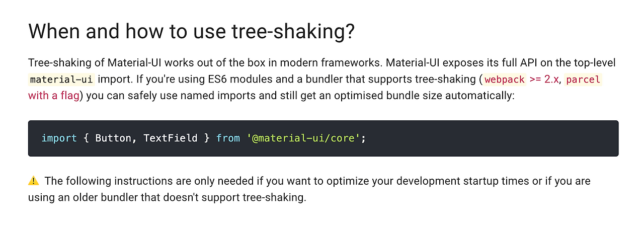Click the warning emoji icon
This screenshot has height=227, width=644.
tap(34, 181)
